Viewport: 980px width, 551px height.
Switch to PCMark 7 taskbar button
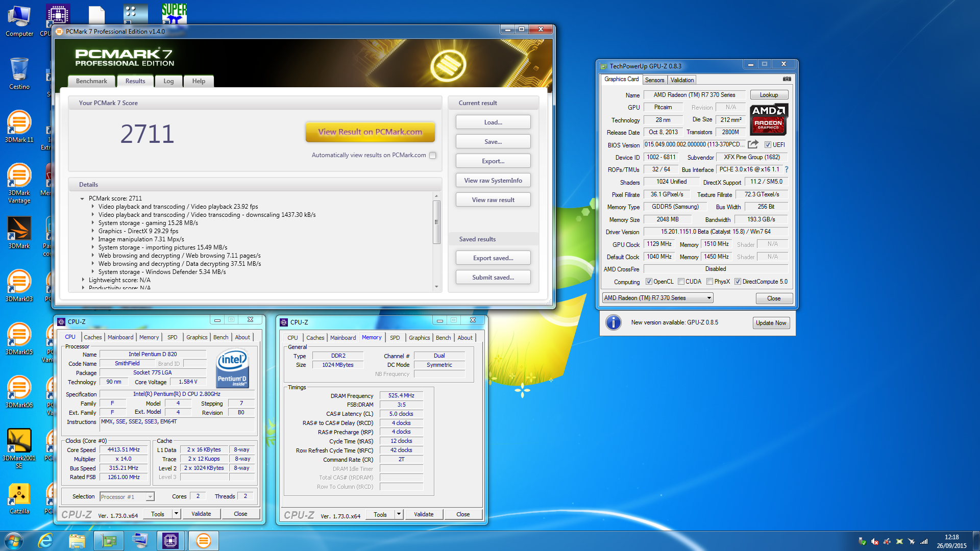pyautogui.click(x=203, y=541)
